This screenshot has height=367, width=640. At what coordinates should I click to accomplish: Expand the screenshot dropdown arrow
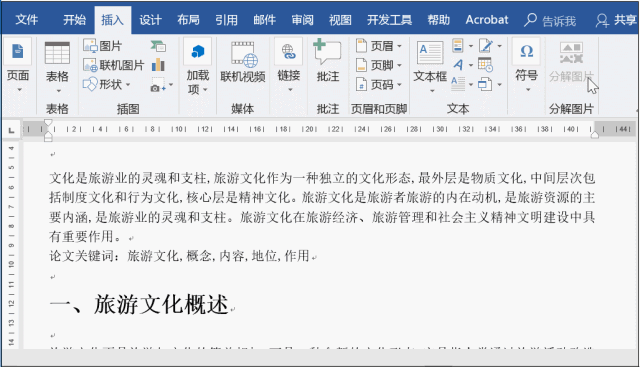(171, 85)
